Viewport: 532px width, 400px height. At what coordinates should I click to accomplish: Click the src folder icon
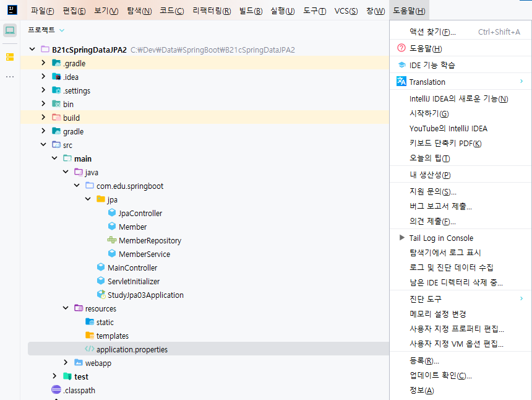tap(56, 144)
